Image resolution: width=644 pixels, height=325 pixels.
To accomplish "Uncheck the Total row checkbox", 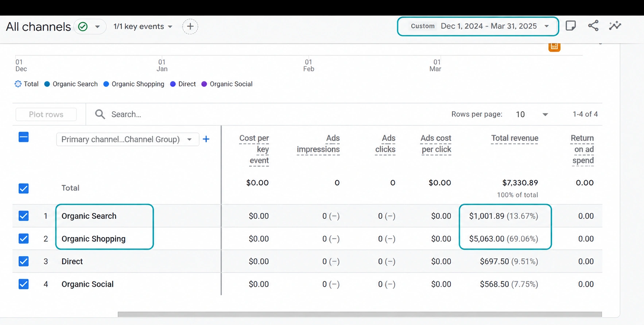I will tap(24, 188).
